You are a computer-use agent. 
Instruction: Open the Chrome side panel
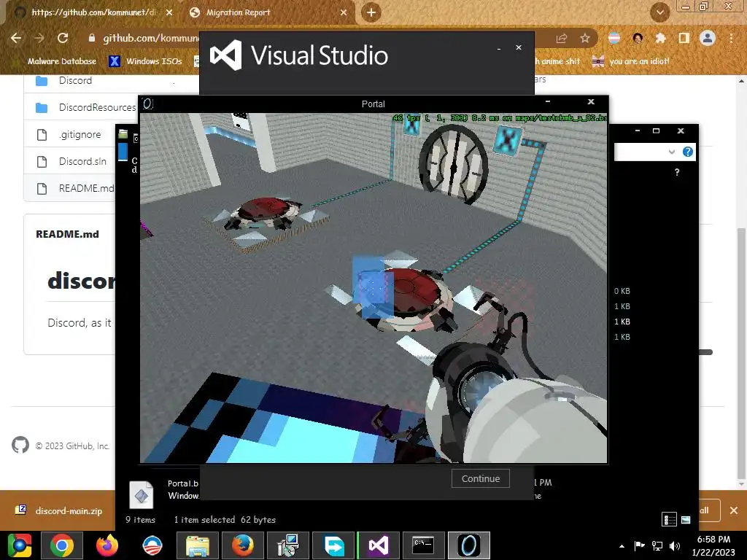point(684,38)
